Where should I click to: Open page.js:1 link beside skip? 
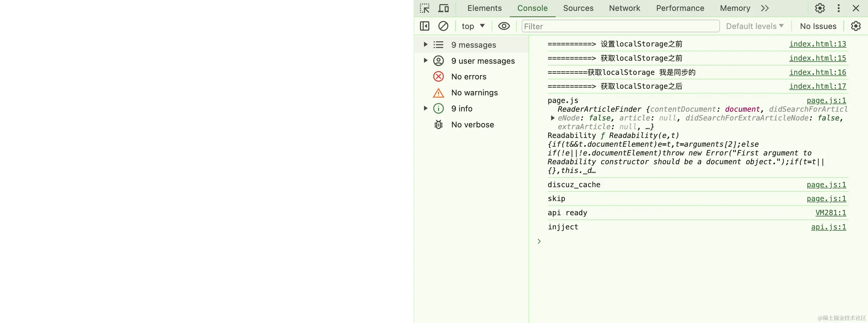826,199
